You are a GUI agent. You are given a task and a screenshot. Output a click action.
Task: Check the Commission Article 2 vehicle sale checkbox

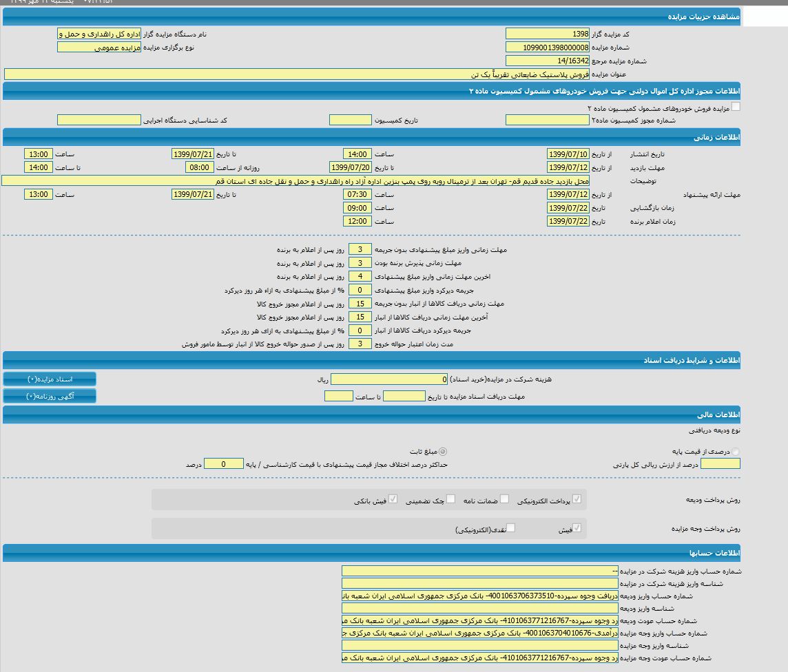click(736, 107)
